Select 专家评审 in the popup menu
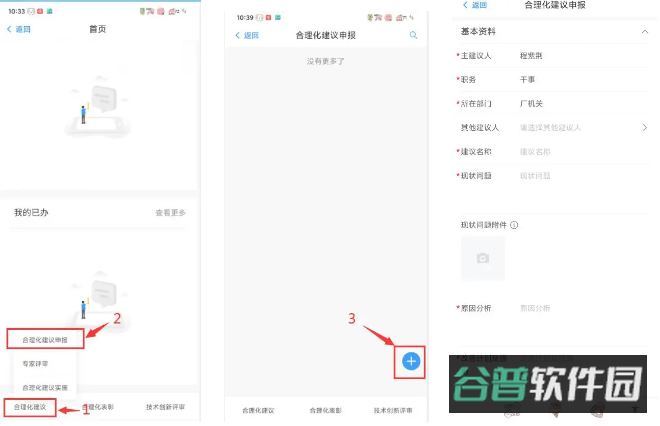The width and height of the screenshot is (660, 426). 35,364
